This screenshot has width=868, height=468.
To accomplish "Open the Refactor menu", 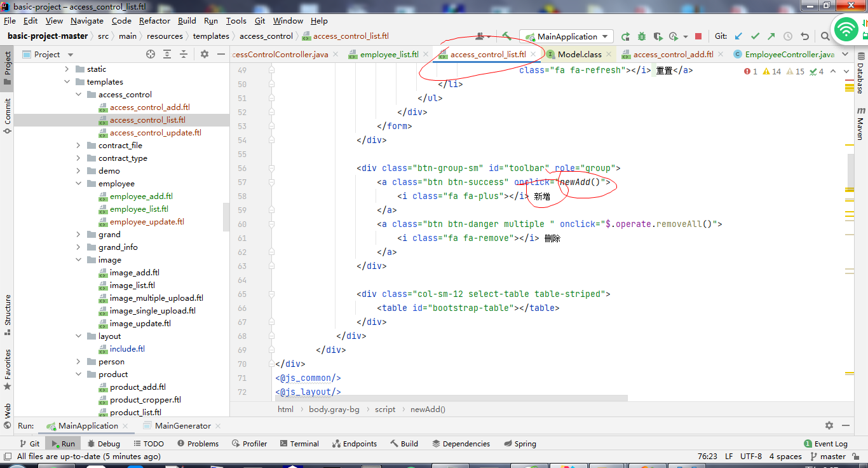I will [x=155, y=21].
